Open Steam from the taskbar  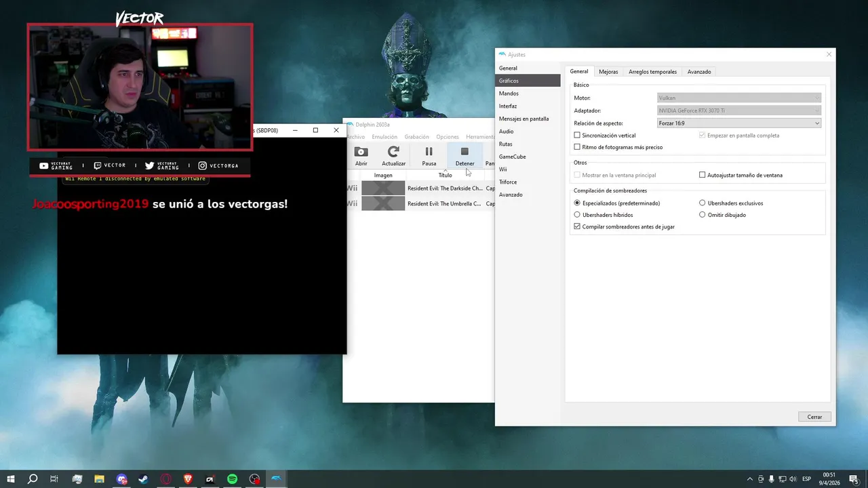144,479
